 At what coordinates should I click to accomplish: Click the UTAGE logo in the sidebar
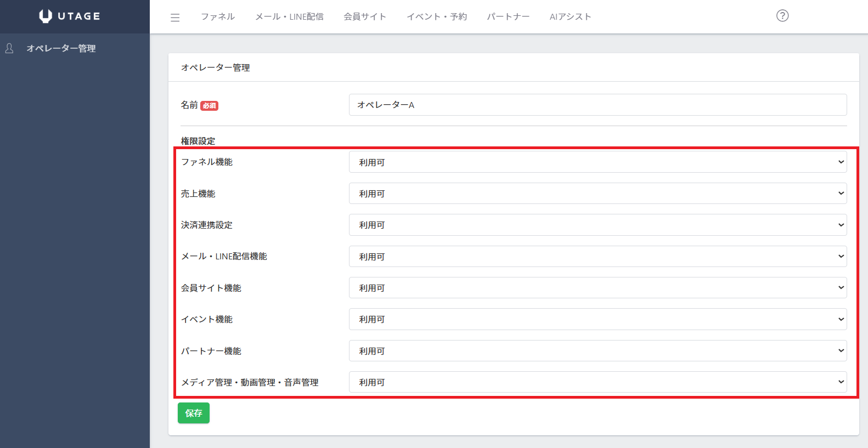pos(70,16)
